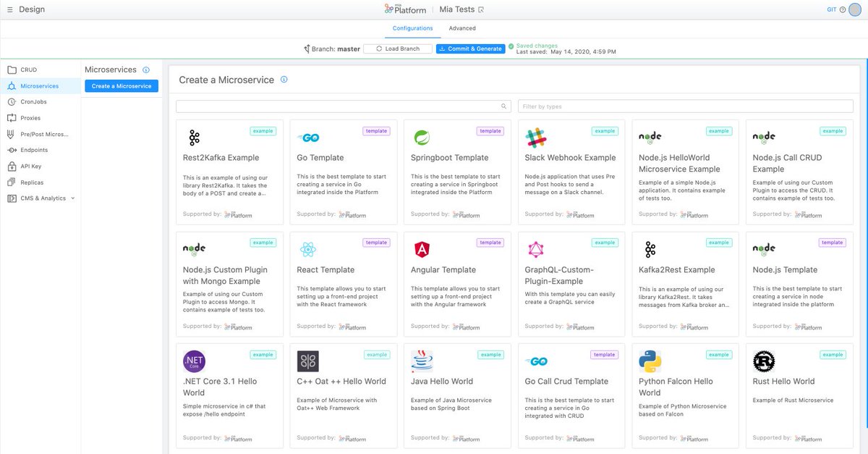Open the Filter by types dropdown
The width and height of the screenshot is (868, 454).
click(686, 106)
